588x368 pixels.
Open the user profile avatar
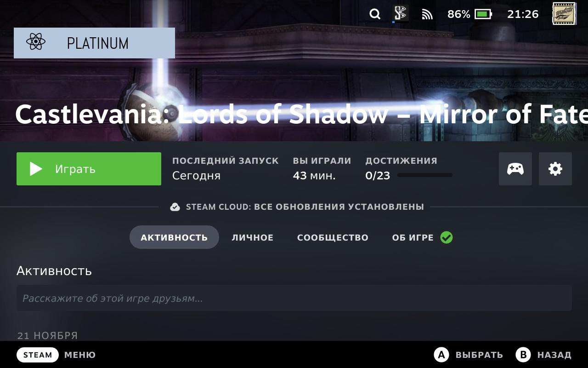[x=564, y=14]
